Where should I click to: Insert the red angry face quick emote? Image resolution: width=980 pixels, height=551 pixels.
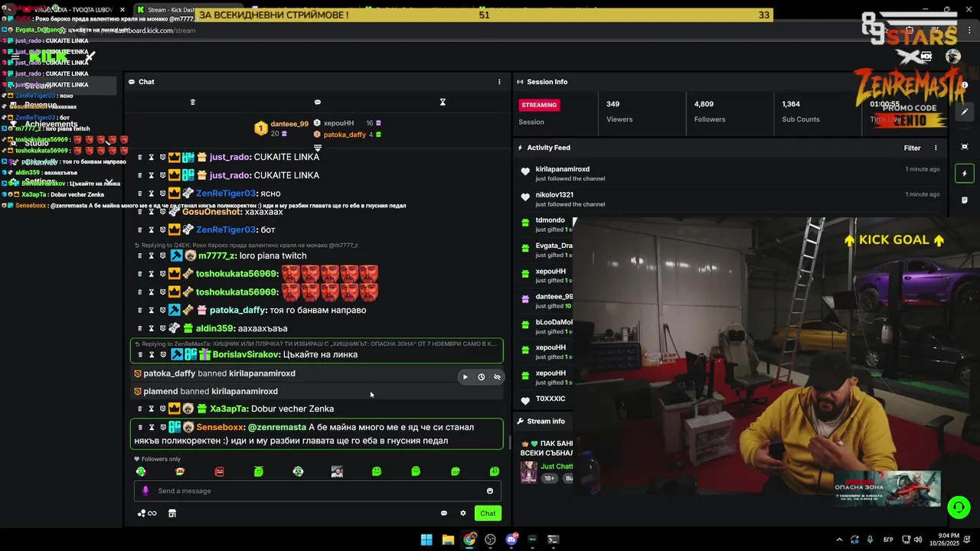[x=220, y=471]
